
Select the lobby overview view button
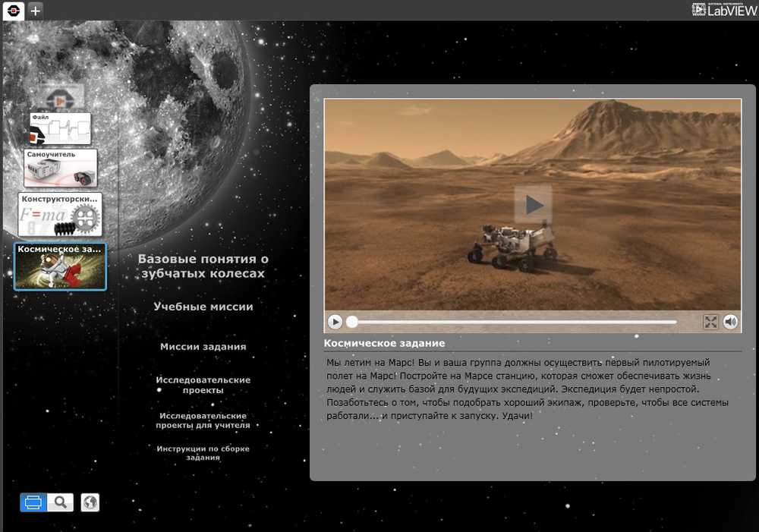click(x=33, y=502)
